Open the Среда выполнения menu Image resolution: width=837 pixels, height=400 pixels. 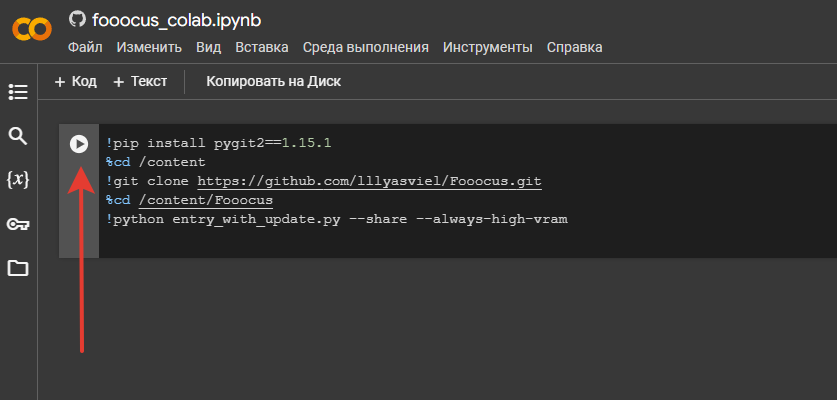(x=366, y=48)
